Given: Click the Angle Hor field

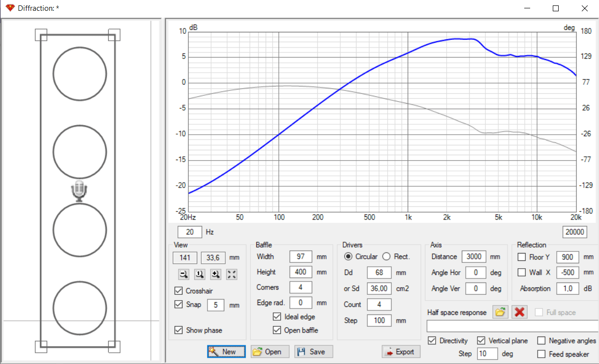Looking at the screenshot, I should click(x=476, y=273).
